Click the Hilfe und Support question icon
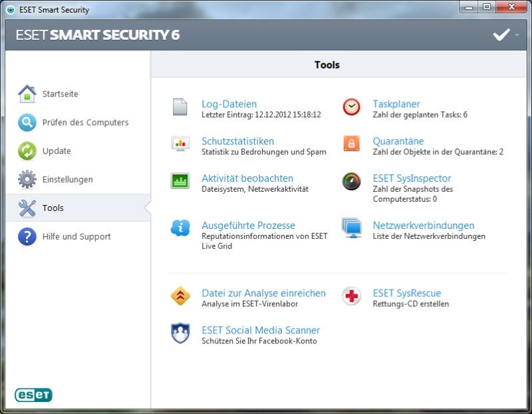The height and width of the screenshot is (414, 532). 27,236
